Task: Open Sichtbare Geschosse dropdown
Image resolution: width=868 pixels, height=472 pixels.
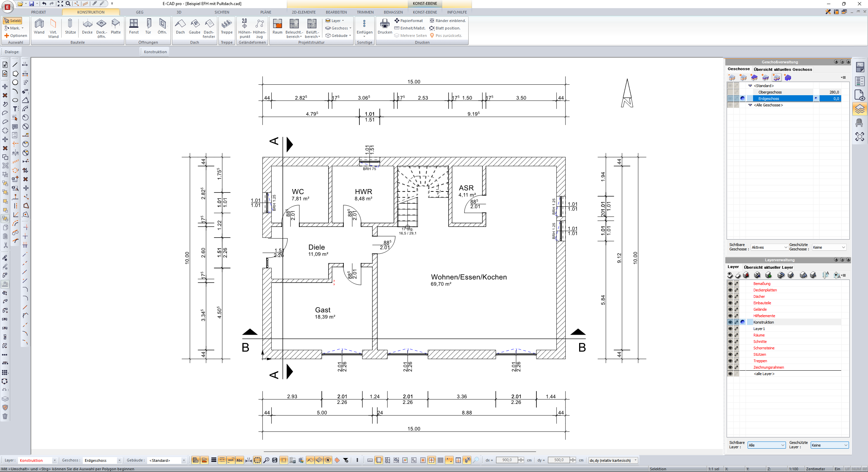Action: tap(769, 247)
